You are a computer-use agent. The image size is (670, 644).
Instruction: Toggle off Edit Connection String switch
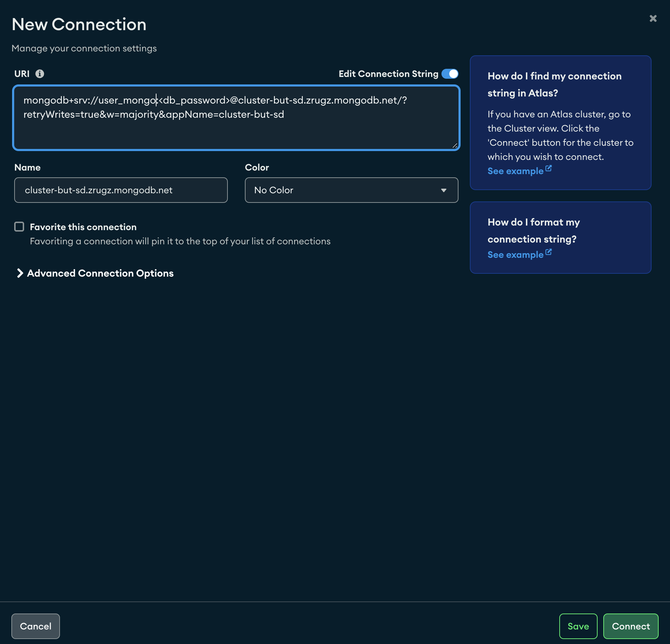pos(450,74)
